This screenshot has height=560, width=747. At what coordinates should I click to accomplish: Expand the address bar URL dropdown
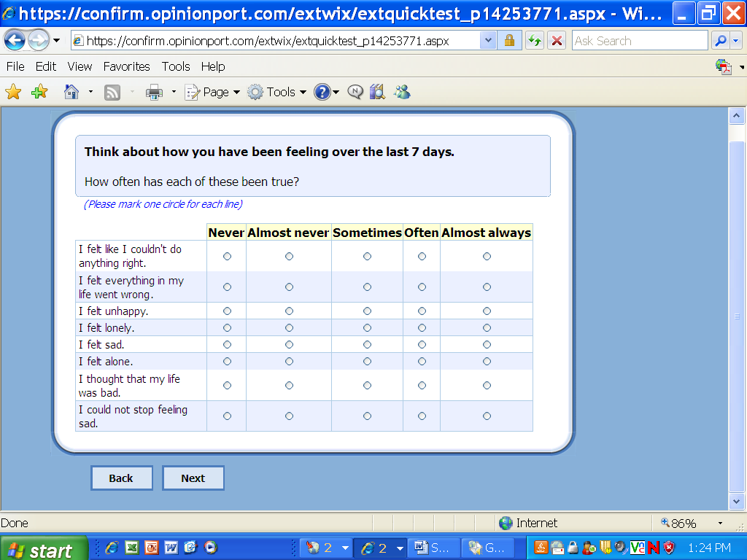tap(487, 41)
